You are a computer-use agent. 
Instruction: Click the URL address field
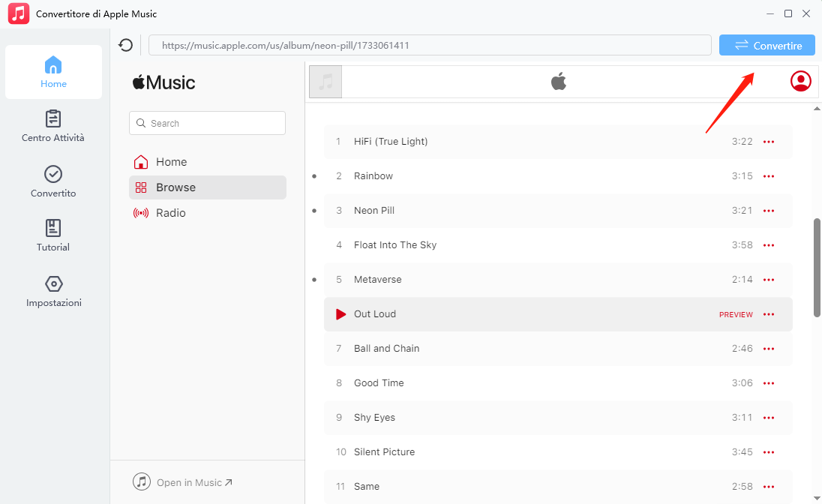(x=430, y=46)
